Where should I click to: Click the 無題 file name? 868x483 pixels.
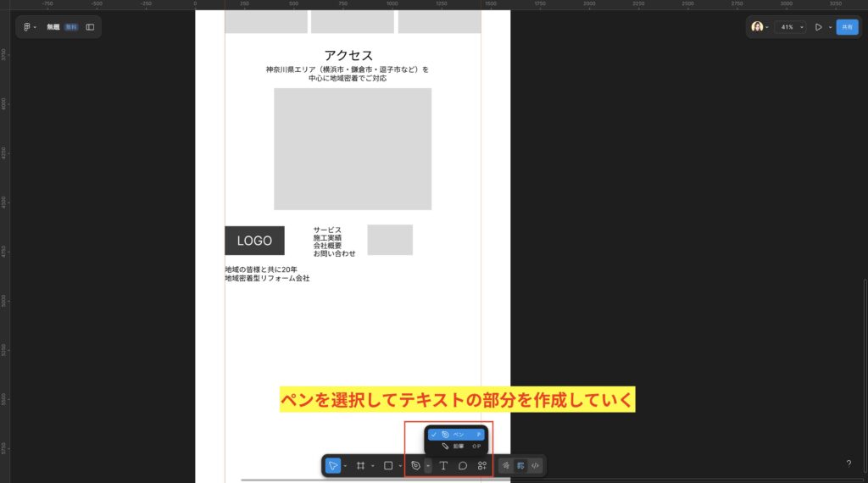click(53, 27)
